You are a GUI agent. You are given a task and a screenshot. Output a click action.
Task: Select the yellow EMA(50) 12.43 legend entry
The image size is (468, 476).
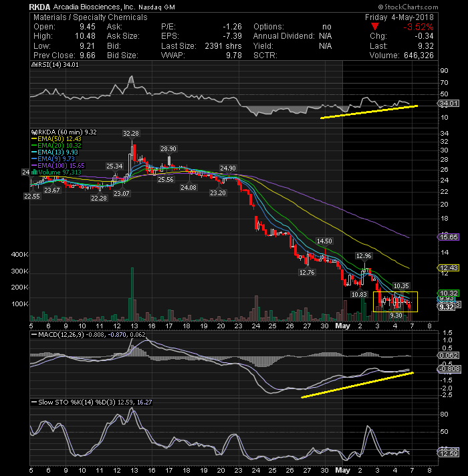56,139
